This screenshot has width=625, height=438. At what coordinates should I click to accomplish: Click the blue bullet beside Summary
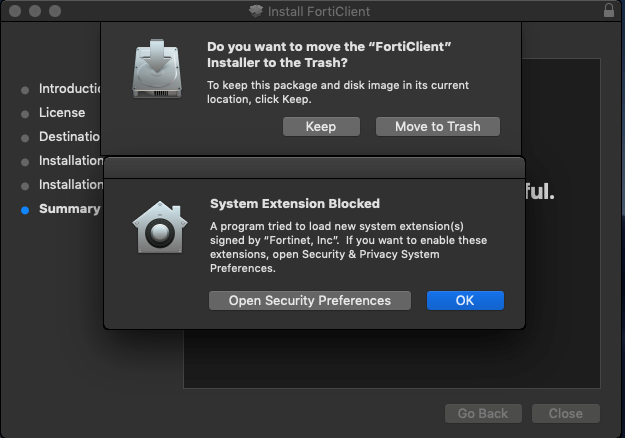click(x=25, y=210)
